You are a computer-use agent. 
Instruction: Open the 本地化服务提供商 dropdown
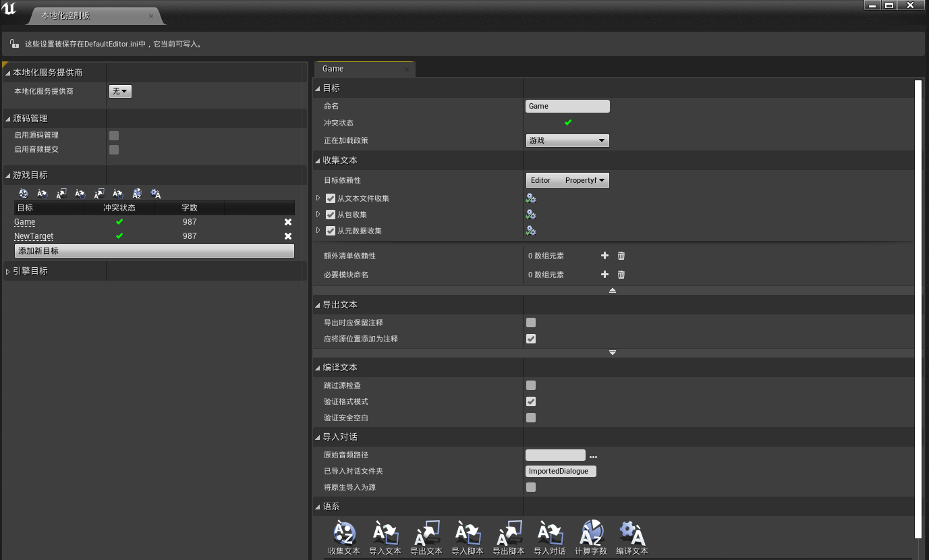[x=120, y=91]
